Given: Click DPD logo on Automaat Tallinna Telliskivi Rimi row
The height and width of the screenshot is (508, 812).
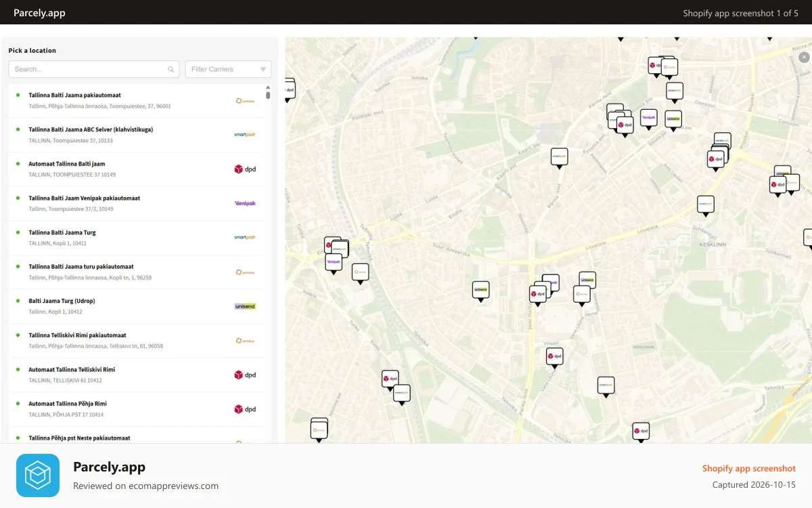Looking at the screenshot, I should click(244, 375).
